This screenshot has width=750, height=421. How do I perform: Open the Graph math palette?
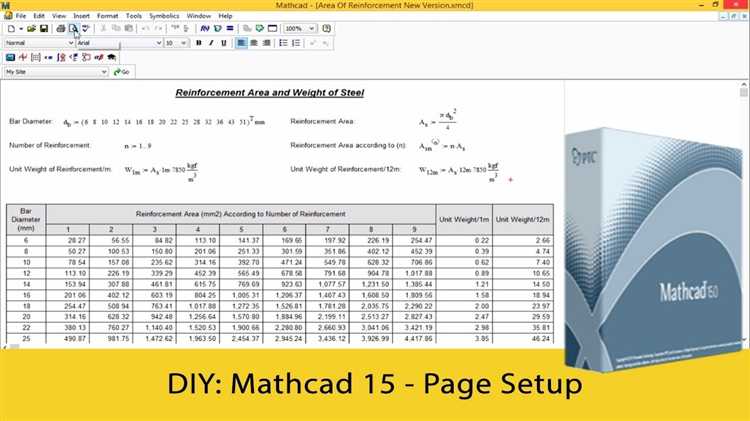[23, 57]
